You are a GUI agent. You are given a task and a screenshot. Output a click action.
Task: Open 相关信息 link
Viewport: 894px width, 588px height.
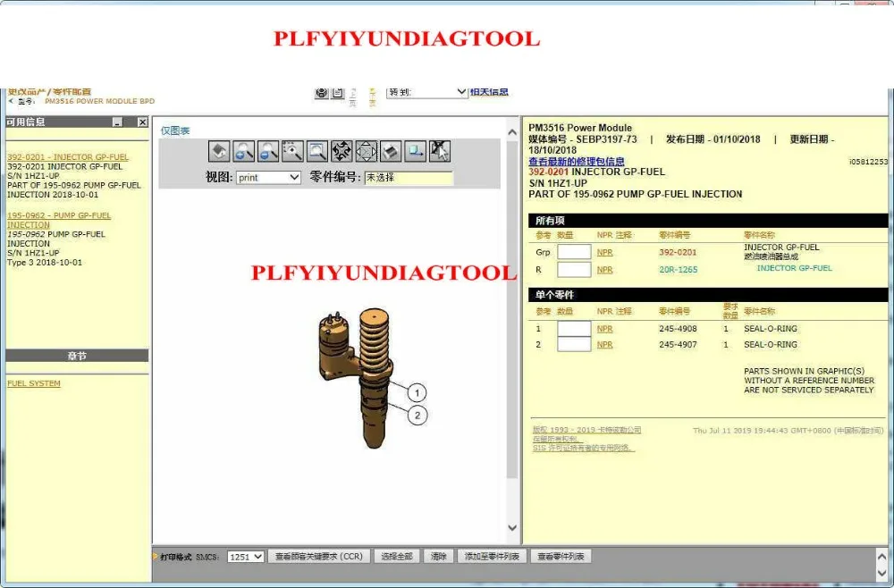pos(489,92)
